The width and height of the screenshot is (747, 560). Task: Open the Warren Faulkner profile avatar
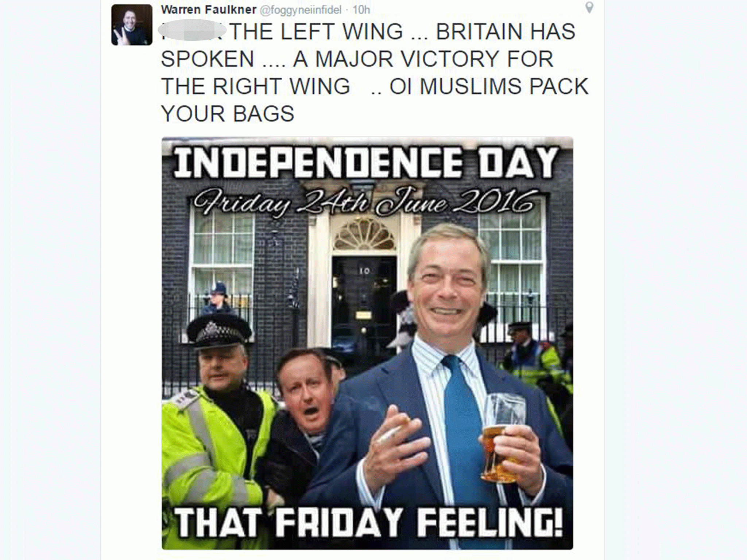[x=132, y=25]
